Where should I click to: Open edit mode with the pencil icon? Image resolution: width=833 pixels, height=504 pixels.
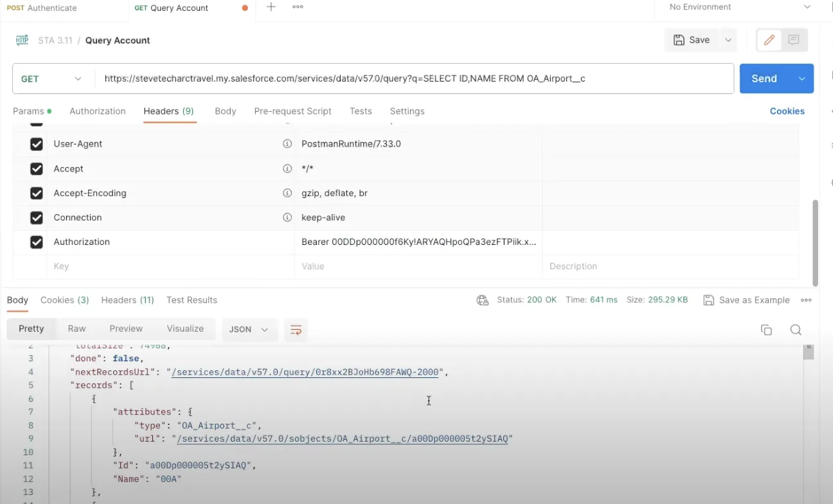769,40
